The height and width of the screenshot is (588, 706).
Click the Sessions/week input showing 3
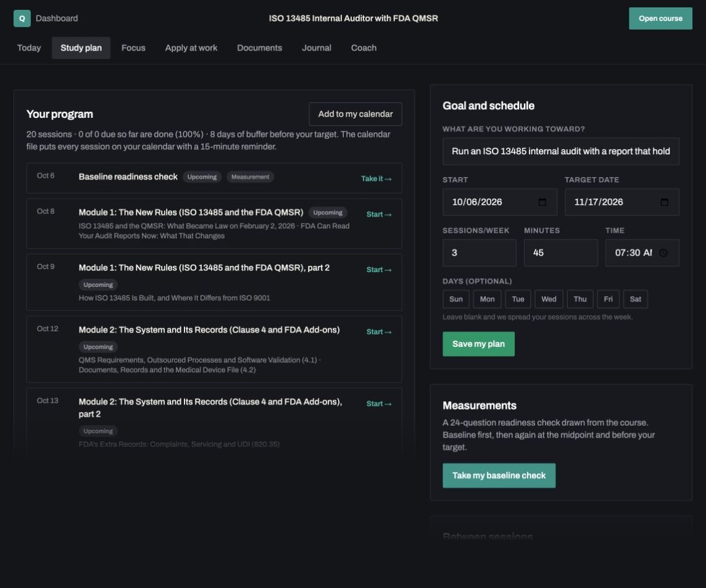point(479,253)
